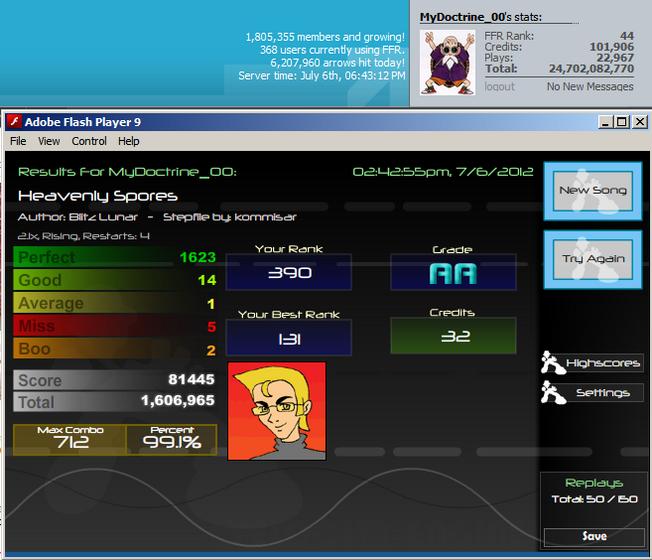Open the Highscores screen
Screen dimensions: 652x560
click(x=603, y=363)
